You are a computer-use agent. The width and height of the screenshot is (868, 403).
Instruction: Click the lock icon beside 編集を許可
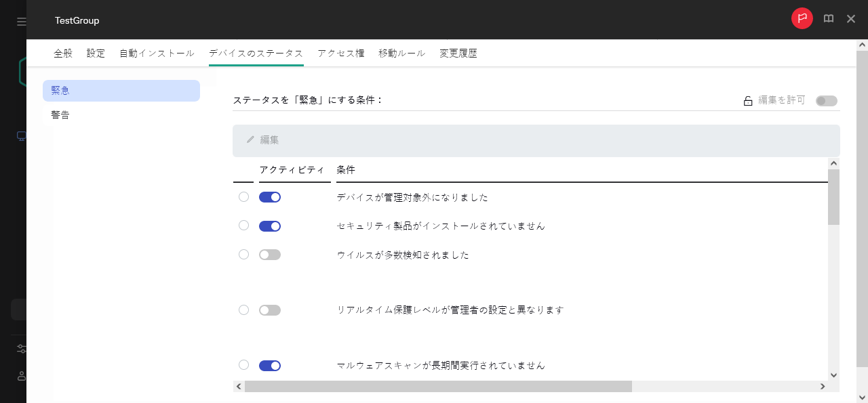[748, 100]
